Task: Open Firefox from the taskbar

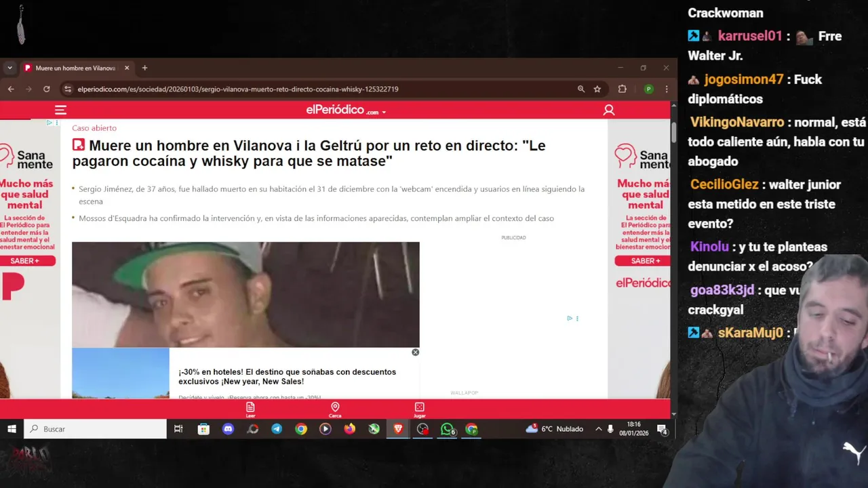Action: 349,429
